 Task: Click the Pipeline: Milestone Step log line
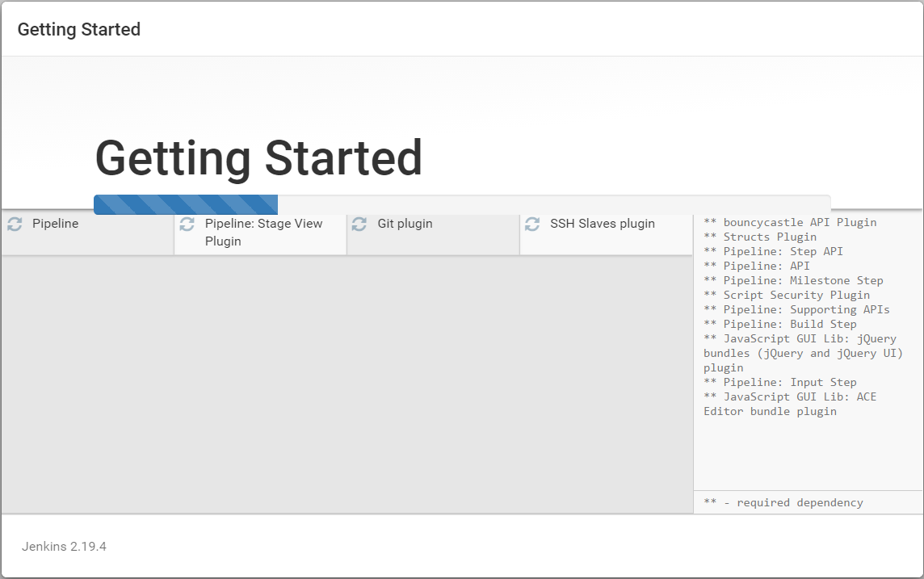point(793,280)
